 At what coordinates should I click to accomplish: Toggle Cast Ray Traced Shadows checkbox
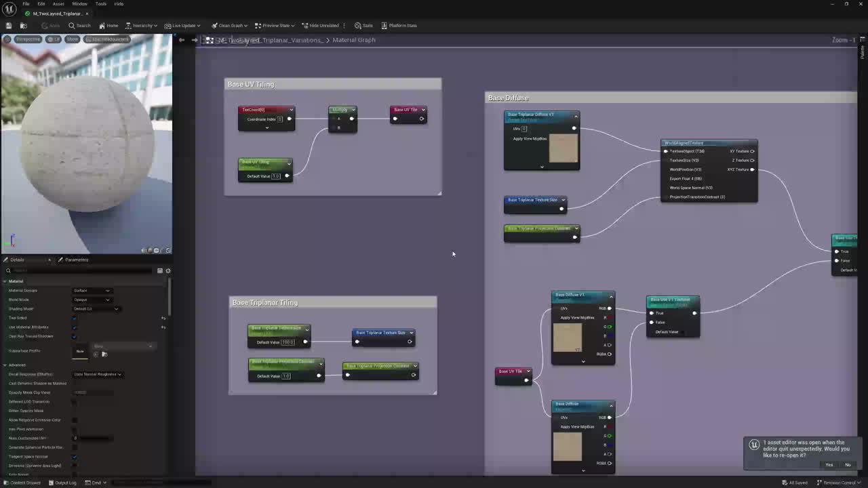tap(75, 336)
